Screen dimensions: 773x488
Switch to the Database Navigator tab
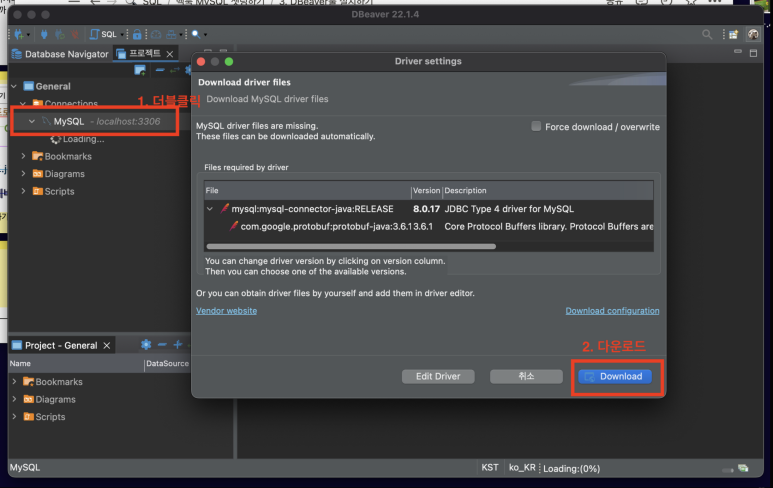(60, 54)
